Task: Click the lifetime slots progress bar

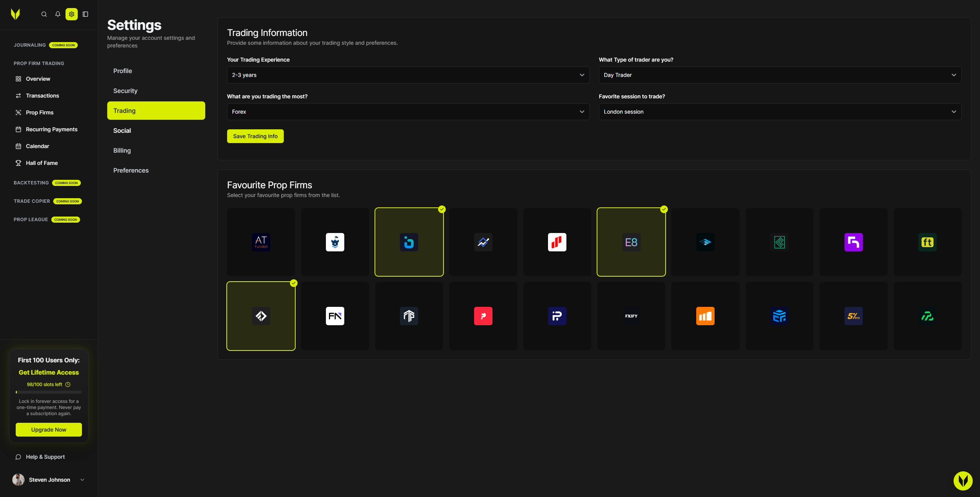Action: 49,392
